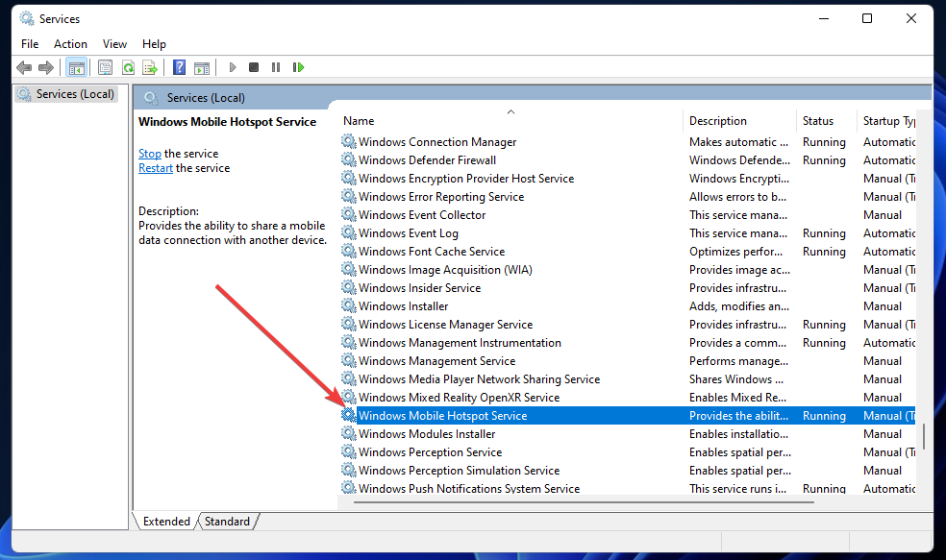This screenshot has height=560, width=946.
Task: Sort by the Status column header
Action: (818, 121)
